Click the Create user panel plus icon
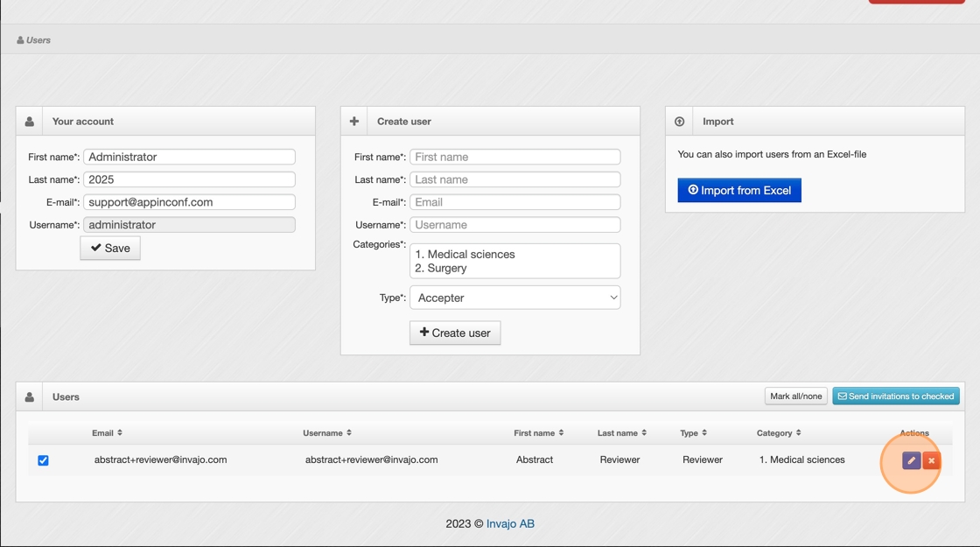This screenshot has height=547, width=980. pos(354,122)
